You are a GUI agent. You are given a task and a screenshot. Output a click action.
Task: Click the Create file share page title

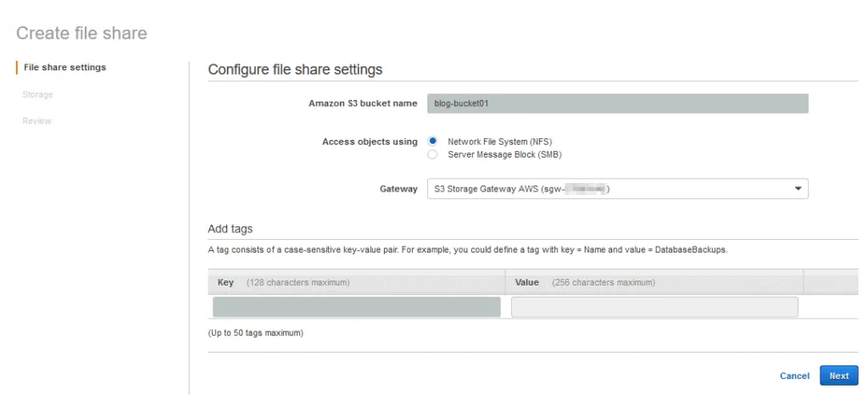[x=81, y=34]
